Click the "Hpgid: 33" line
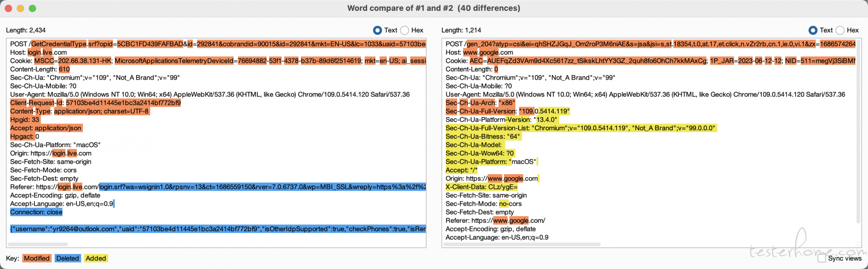Screen dimensions: 868x269 pyautogui.click(x=25, y=120)
